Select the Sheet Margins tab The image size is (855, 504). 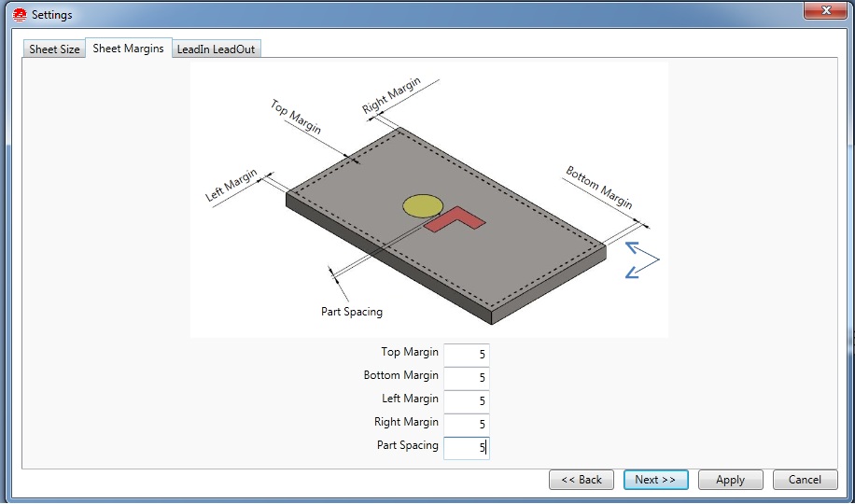(x=128, y=49)
